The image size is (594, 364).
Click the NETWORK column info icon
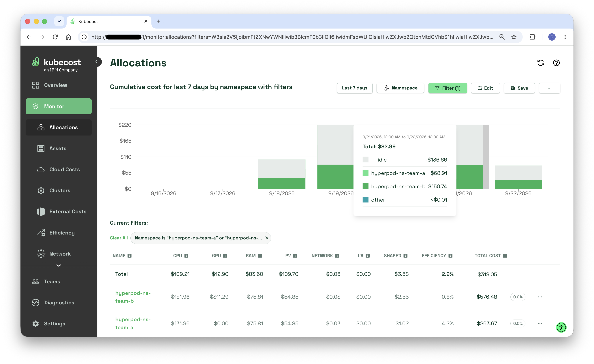point(337,256)
